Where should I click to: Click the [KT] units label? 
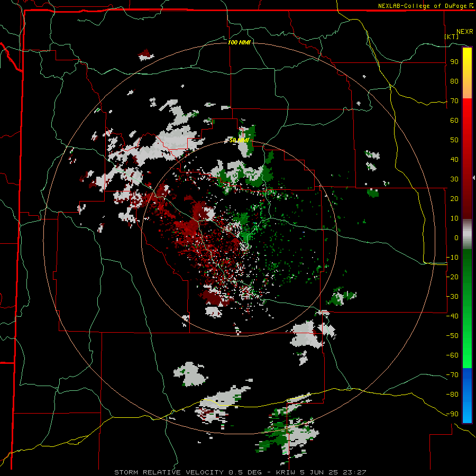pos(452,36)
